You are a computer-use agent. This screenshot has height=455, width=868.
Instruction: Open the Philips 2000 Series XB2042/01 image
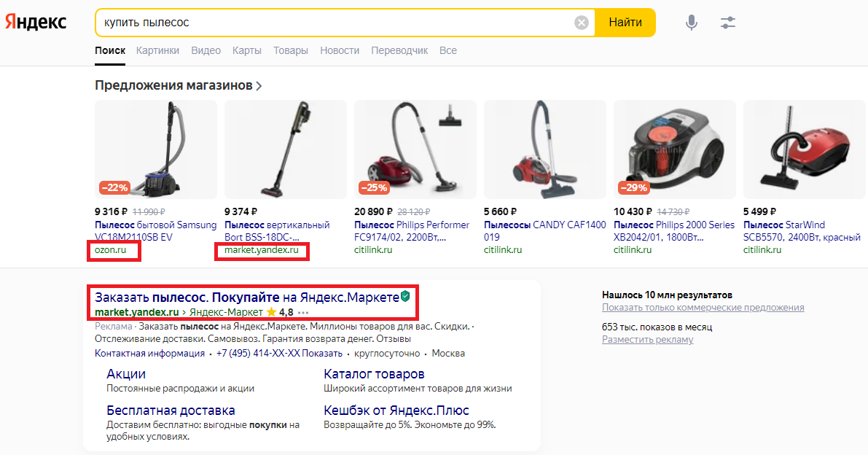[675, 149]
